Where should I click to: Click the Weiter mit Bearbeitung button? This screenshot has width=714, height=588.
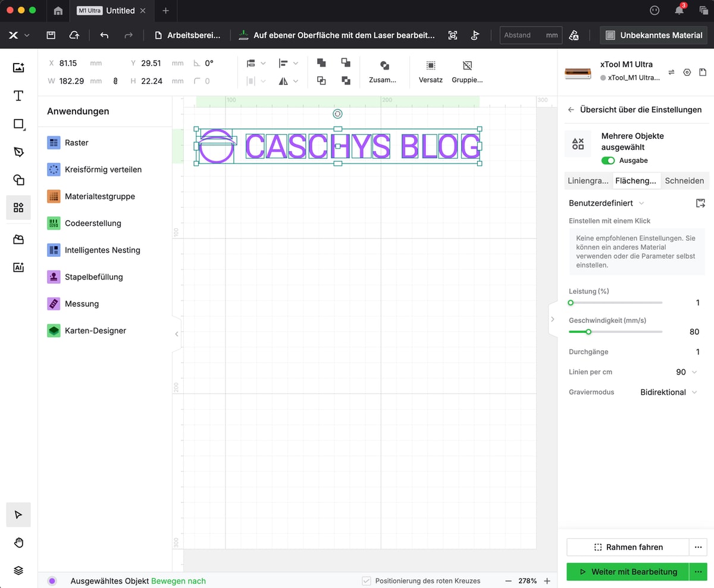click(x=627, y=571)
